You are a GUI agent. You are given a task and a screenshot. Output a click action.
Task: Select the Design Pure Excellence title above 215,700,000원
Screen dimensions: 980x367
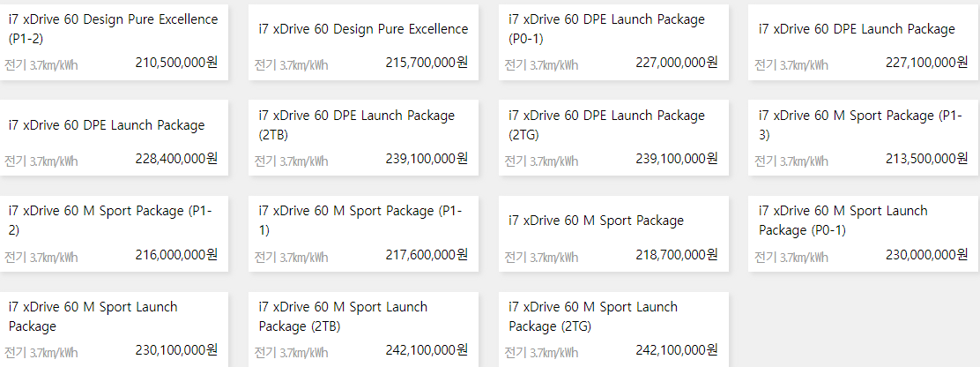[363, 29]
